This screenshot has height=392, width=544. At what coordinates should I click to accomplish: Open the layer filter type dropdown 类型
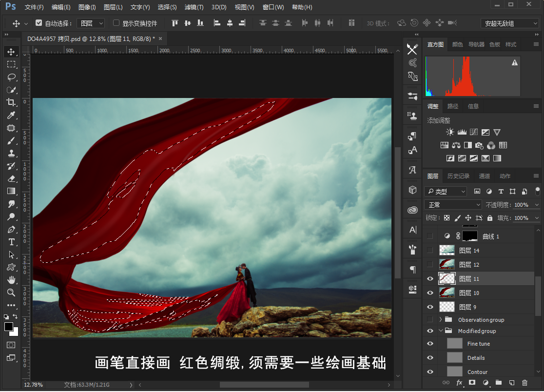446,192
